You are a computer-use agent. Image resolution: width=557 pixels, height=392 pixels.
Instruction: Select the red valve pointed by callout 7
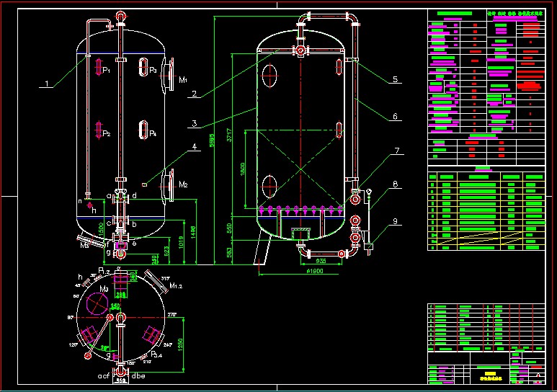pos(355,197)
